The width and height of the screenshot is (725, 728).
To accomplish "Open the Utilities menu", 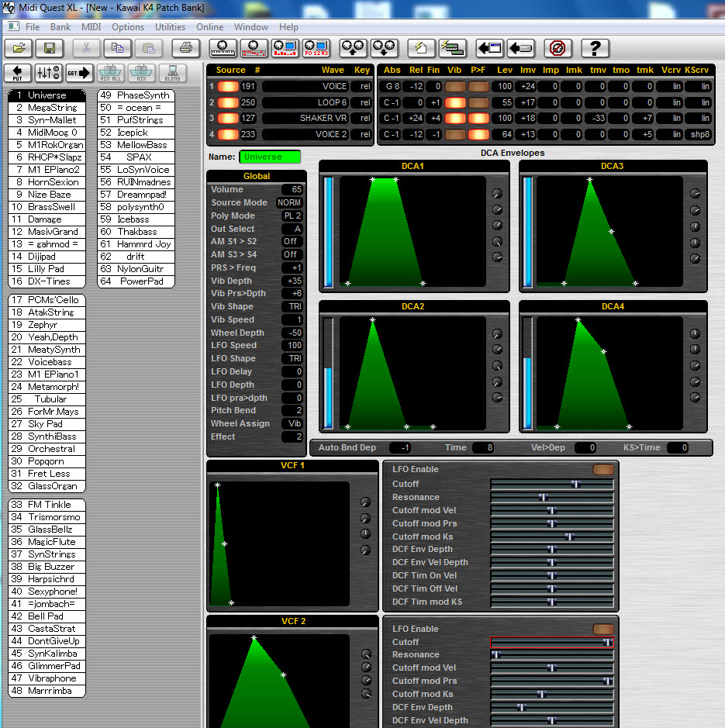I will (x=171, y=27).
